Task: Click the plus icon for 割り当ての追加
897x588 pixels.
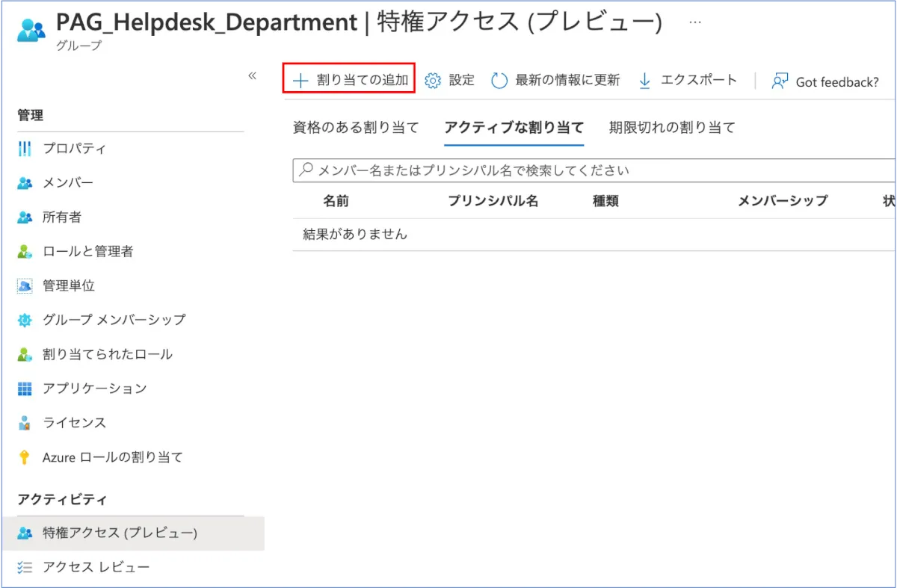Action: [x=300, y=81]
